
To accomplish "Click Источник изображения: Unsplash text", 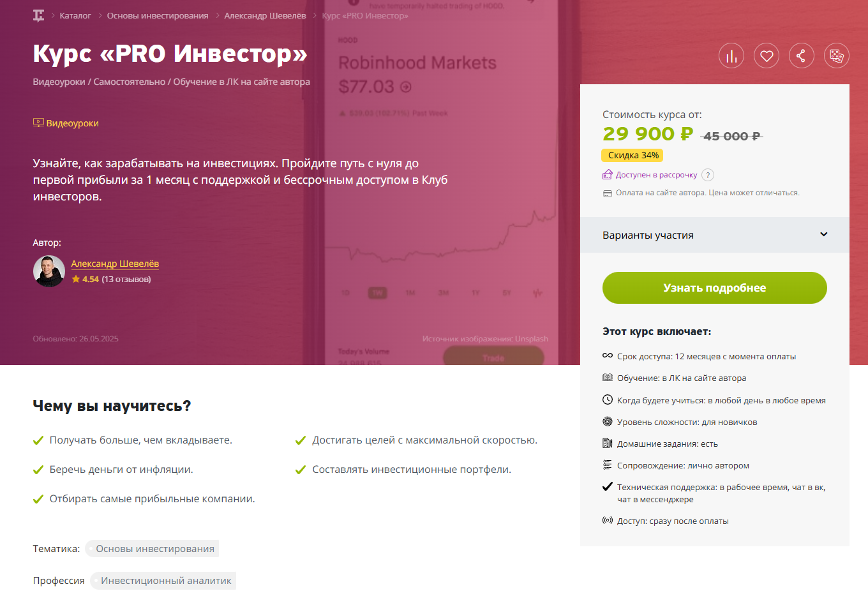I will click(x=485, y=339).
